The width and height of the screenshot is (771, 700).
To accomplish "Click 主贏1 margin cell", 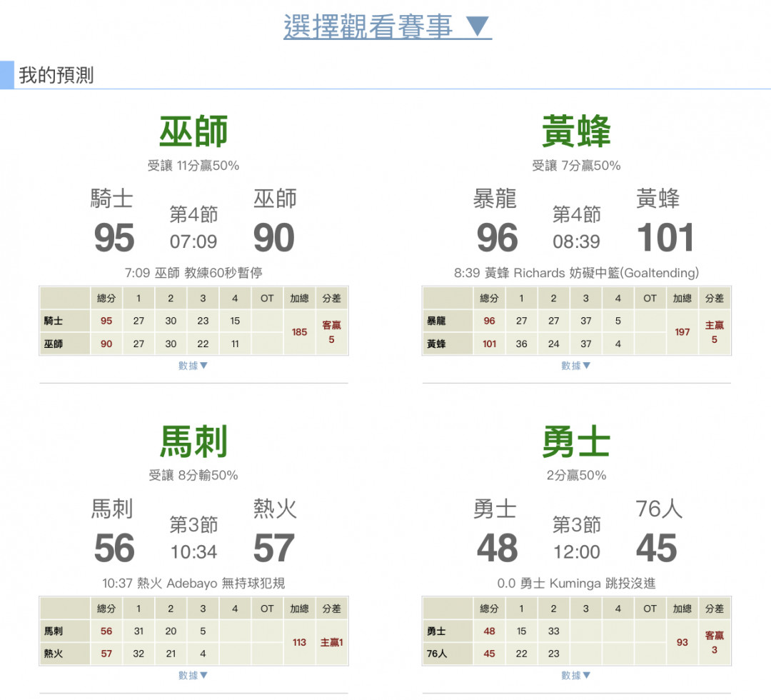I will tap(331, 642).
